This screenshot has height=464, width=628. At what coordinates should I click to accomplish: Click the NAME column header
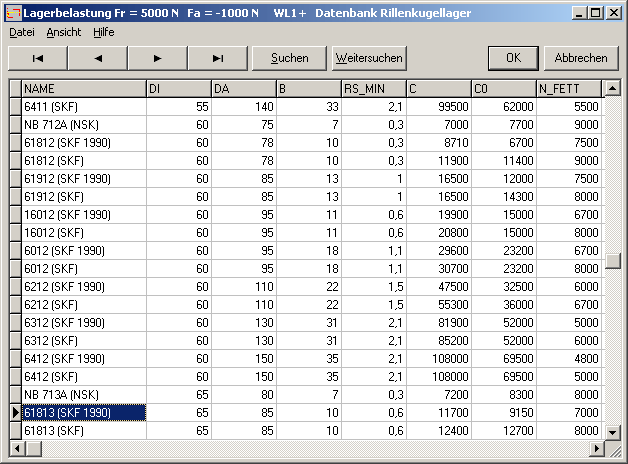tap(83, 88)
